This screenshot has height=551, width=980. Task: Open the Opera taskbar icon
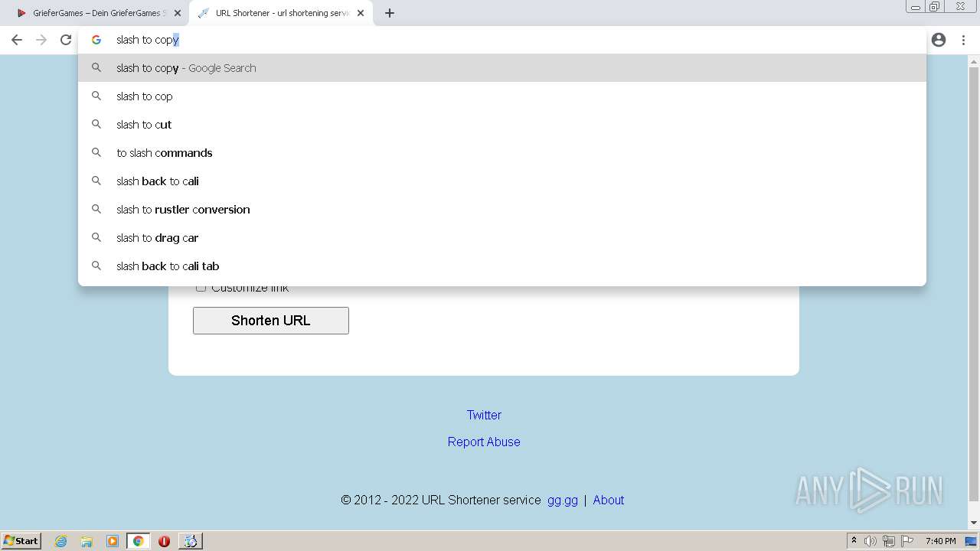[164, 541]
